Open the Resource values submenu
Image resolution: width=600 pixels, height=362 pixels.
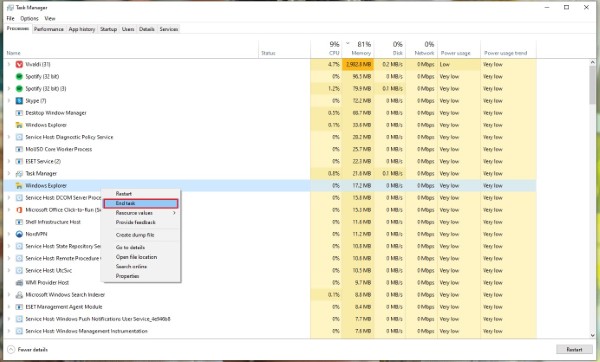coord(141,213)
